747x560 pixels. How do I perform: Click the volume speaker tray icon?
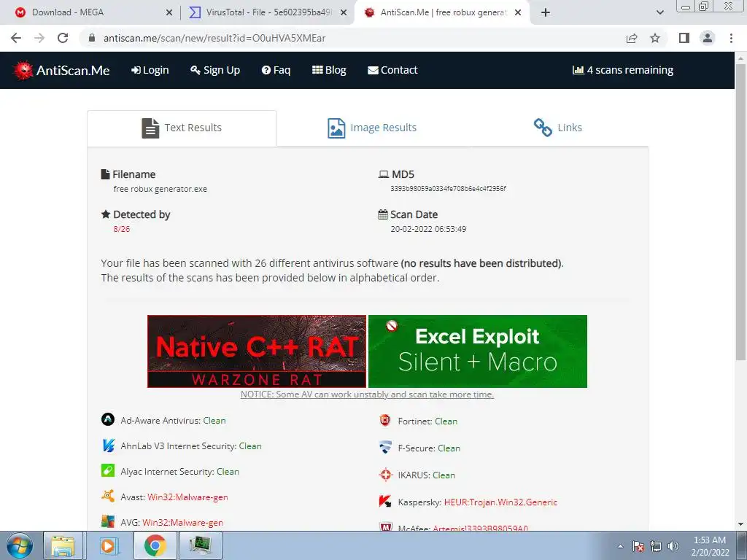click(673, 546)
